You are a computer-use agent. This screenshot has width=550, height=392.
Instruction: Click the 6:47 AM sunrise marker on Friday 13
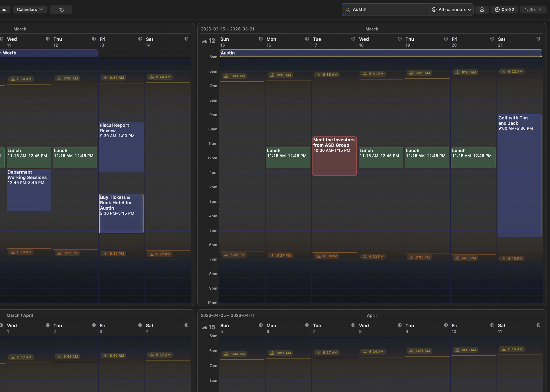(x=113, y=78)
